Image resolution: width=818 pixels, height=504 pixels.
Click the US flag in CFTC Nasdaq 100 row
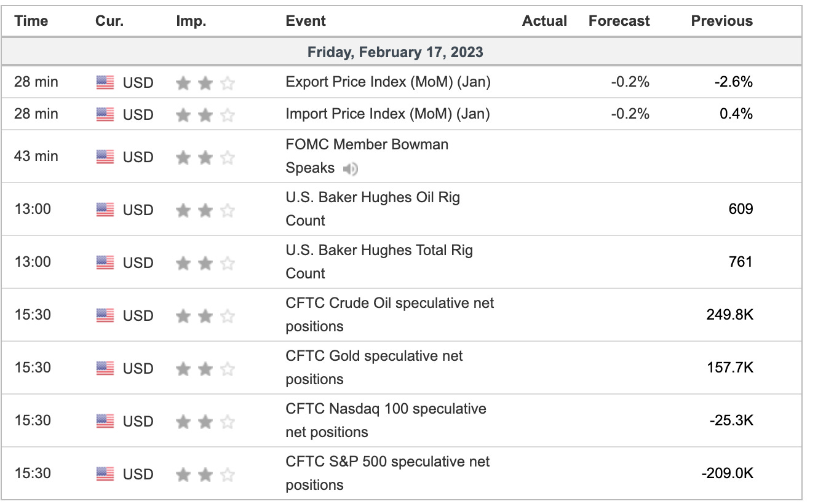point(105,422)
